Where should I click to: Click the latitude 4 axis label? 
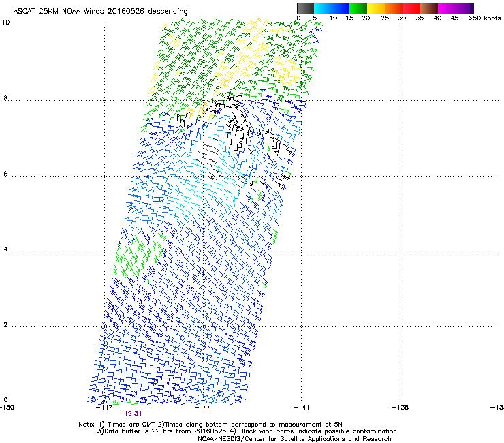coord(5,250)
